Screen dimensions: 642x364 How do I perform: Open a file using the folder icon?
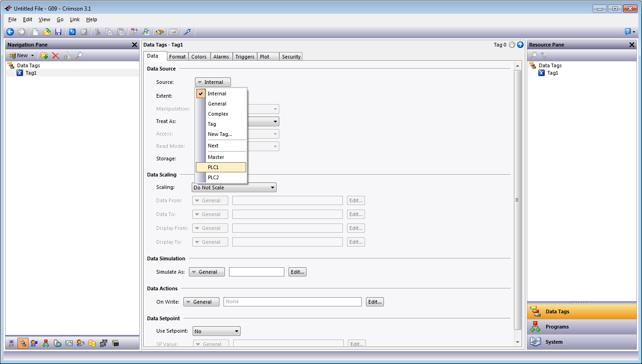47,32
